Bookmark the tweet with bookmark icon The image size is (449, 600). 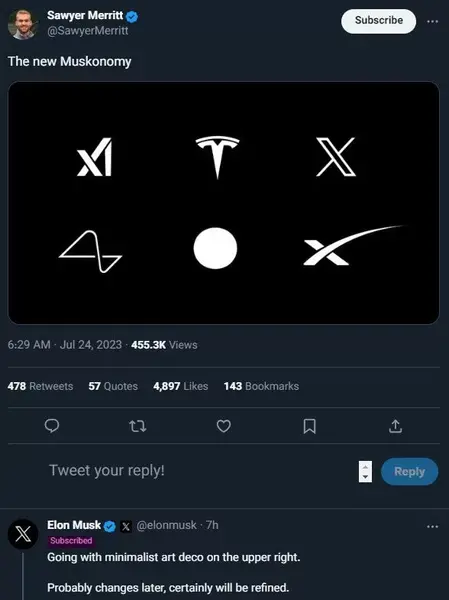(309, 426)
